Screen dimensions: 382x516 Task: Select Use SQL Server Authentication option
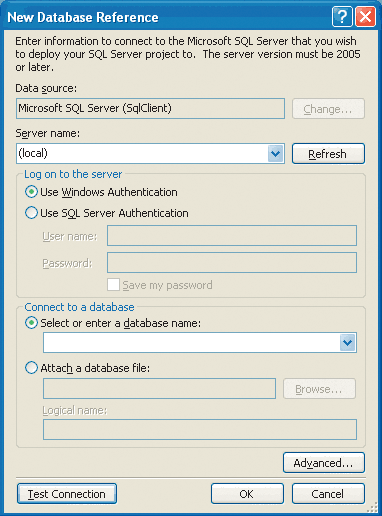pyautogui.click(x=31, y=213)
